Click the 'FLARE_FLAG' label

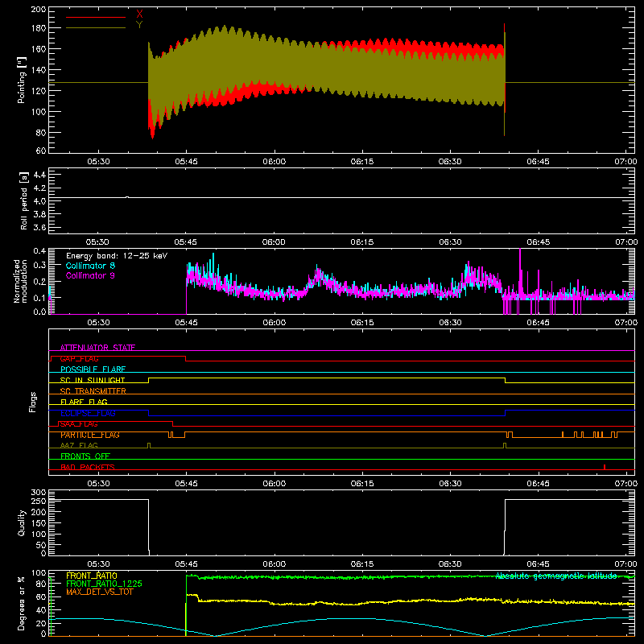click(84, 402)
